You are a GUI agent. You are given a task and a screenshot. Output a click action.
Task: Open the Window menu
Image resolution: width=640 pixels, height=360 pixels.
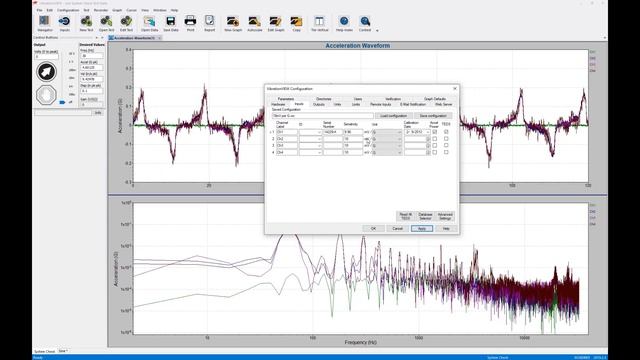[160, 10]
